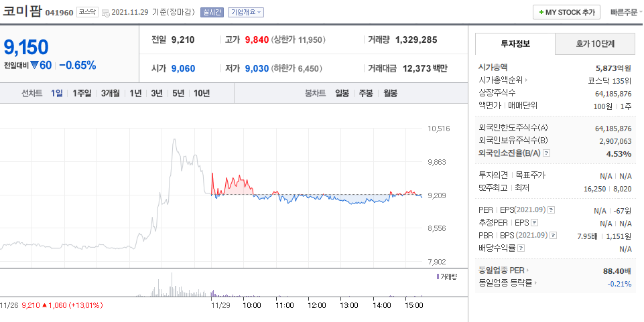Toggle the 실시간 real-time badge
The image size is (644, 322).
tap(212, 12)
